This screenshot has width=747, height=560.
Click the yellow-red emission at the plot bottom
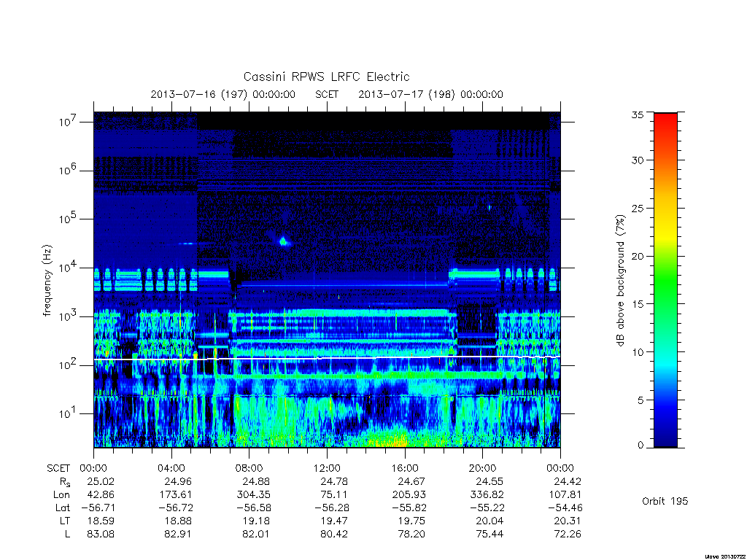click(388, 440)
